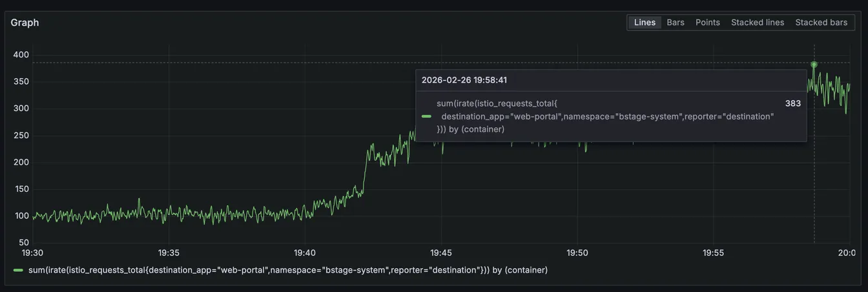Select the Lines graph style
The image size is (868, 292).
645,23
